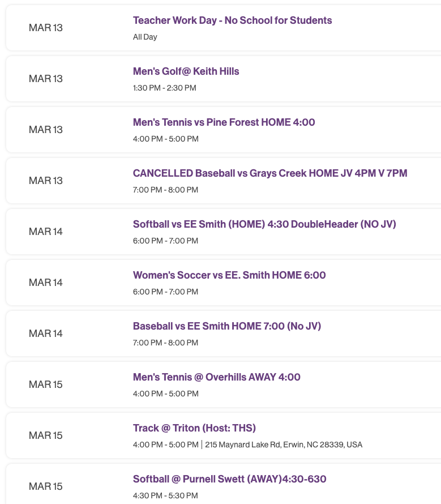Open the Teacher Work Day event details
Screen dimensions: 441x504
(x=232, y=20)
